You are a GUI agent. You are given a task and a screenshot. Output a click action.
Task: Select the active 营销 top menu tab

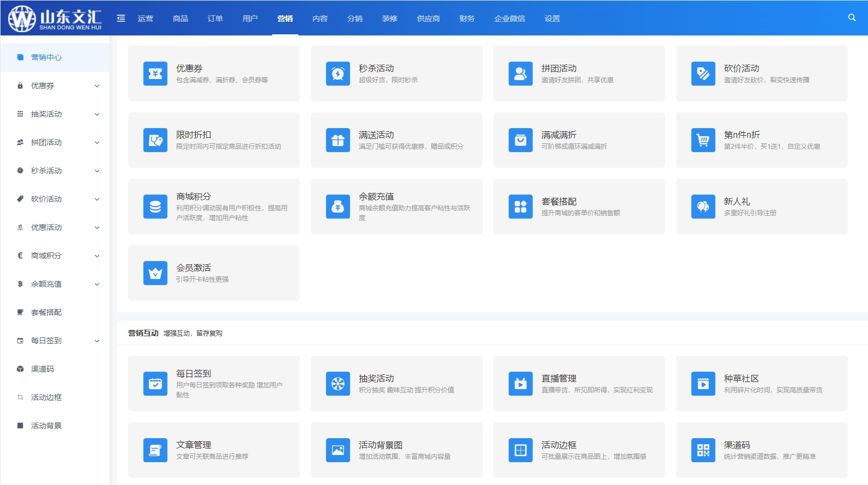[x=285, y=19]
